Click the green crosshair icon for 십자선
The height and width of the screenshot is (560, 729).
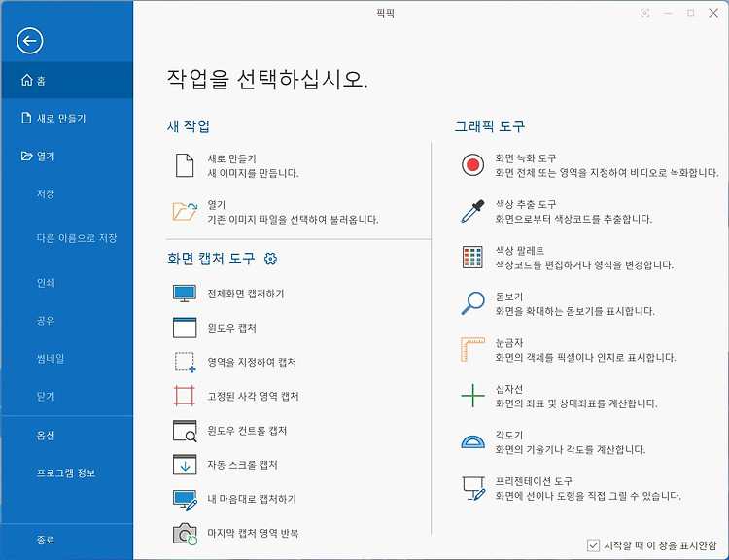pos(472,396)
